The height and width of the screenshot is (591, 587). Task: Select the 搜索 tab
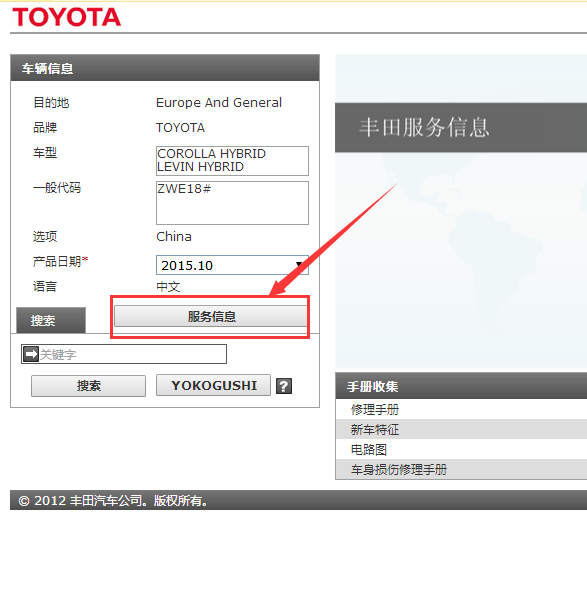(51, 320)
